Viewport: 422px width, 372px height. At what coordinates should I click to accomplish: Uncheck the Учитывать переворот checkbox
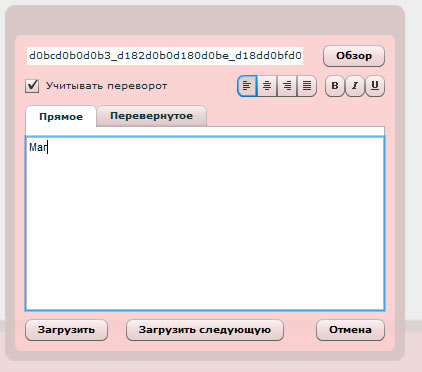point(32,86)
